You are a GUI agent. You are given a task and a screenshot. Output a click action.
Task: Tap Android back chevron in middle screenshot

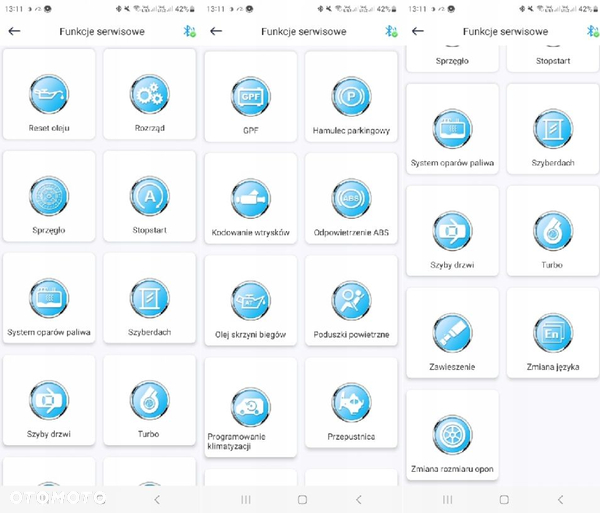[x=359, y=499]
